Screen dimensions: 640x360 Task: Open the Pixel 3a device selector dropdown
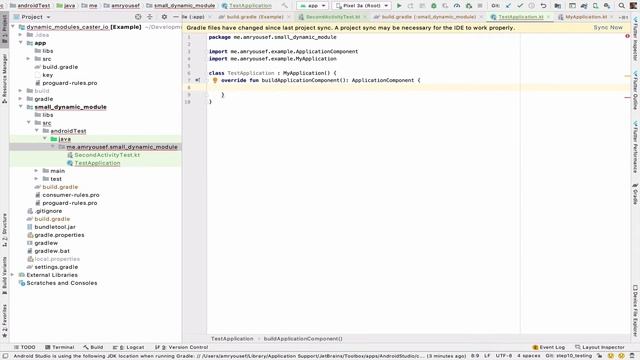click(362, 6)
